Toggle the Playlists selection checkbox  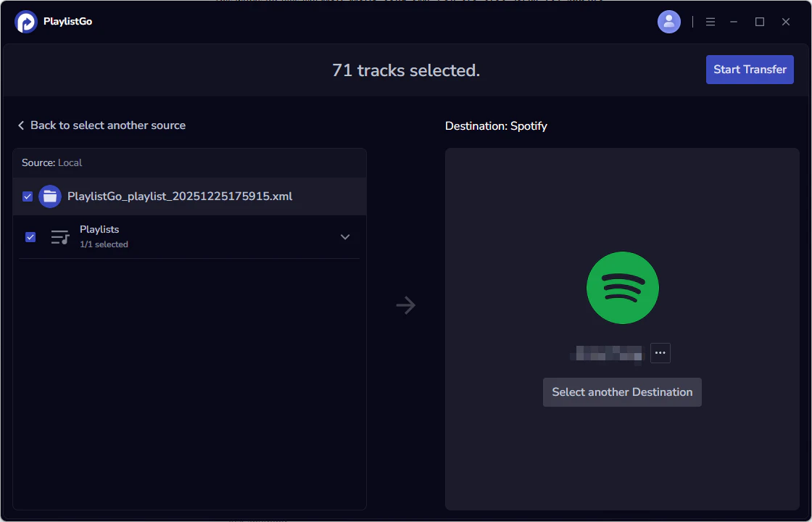point(30,236)
